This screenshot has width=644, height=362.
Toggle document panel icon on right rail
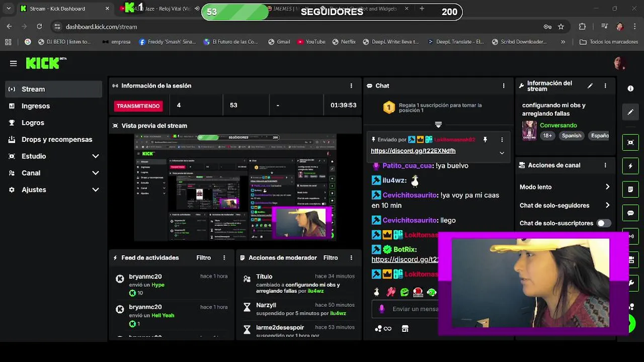coord(630,190)
